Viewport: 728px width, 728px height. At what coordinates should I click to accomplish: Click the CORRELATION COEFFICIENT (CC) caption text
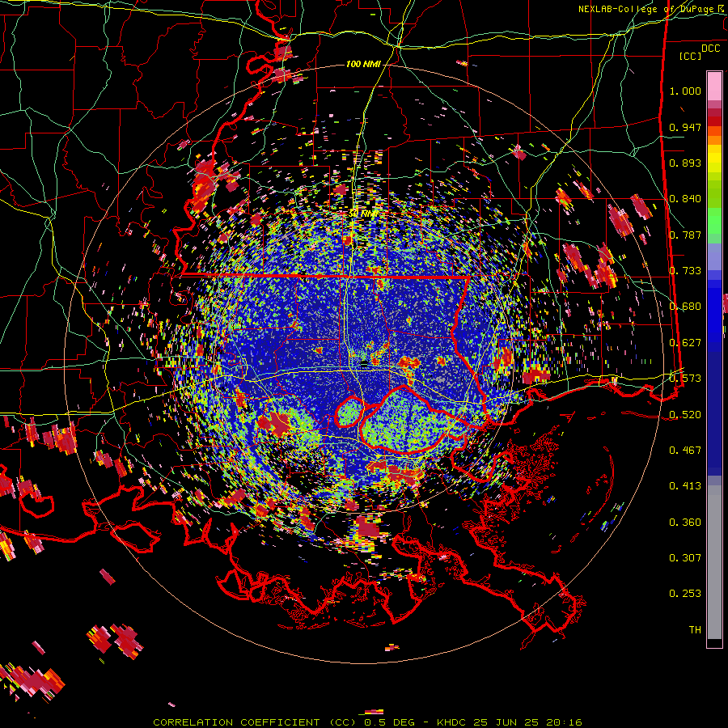(255, 722)
